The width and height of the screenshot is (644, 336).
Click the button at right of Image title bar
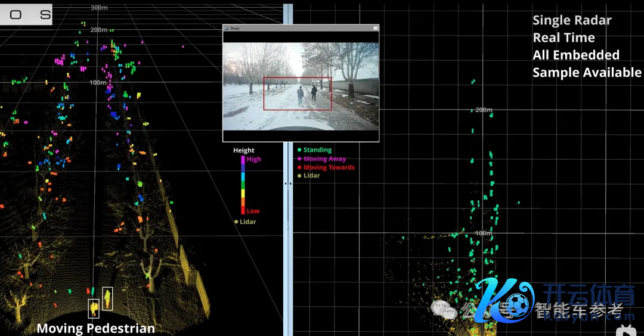tap(375, 28)
